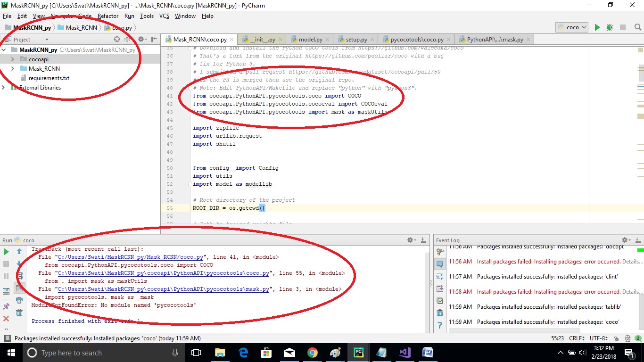Open the Refactor menu
The width and height of the screenshot is (644, 362).
pos(108,16)
